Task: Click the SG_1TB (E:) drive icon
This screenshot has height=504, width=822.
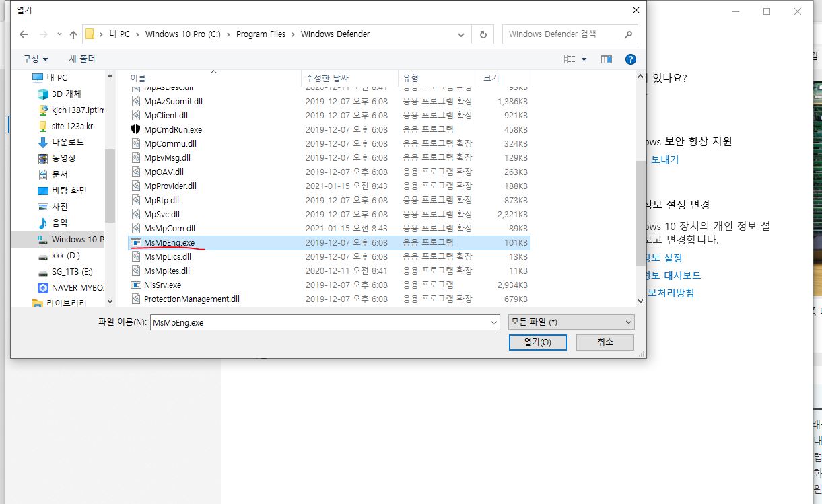Action: pos(42,272)
